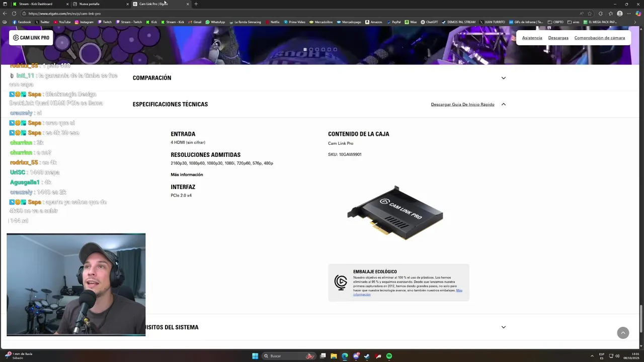This screenshot has height=362, width=644.
Task: Click the taskbar Buscar search box
Action: coord(289,356)
